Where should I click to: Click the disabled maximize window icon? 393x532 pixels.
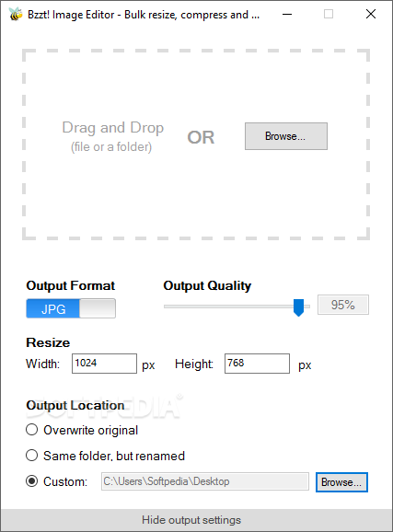point(329,14)
